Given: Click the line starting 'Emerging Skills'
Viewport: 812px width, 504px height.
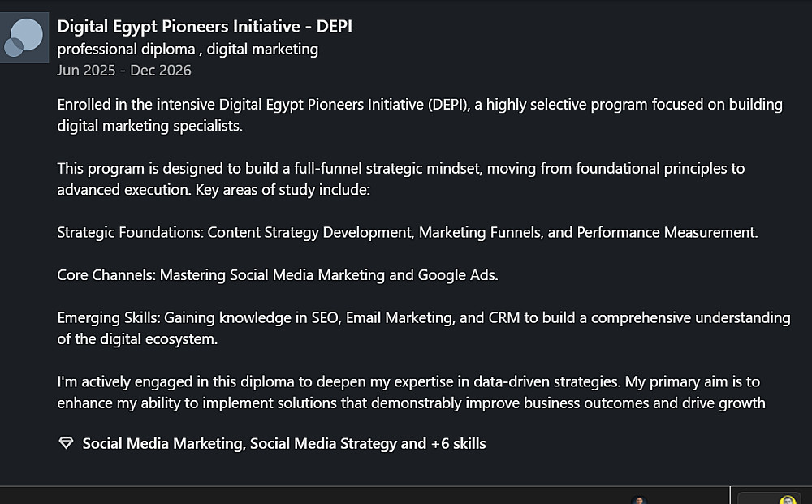Looking at the screenshot, I should click(424, 317).
